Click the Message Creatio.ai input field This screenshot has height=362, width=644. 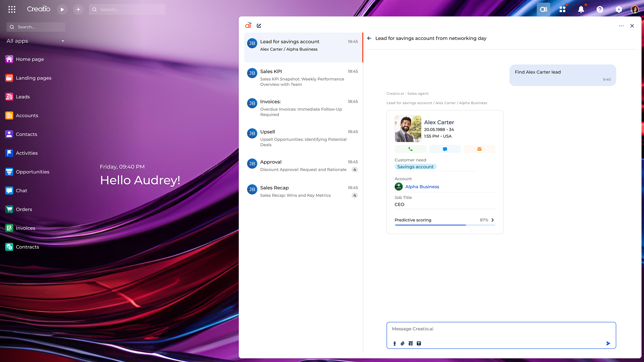point(501,329)
